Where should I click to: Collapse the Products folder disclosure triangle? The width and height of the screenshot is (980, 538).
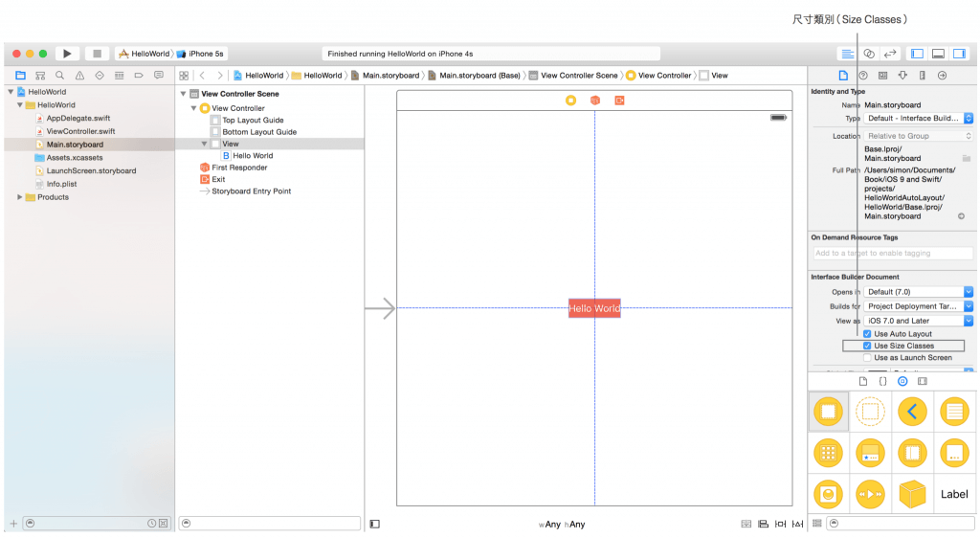(x=20, y=197)
